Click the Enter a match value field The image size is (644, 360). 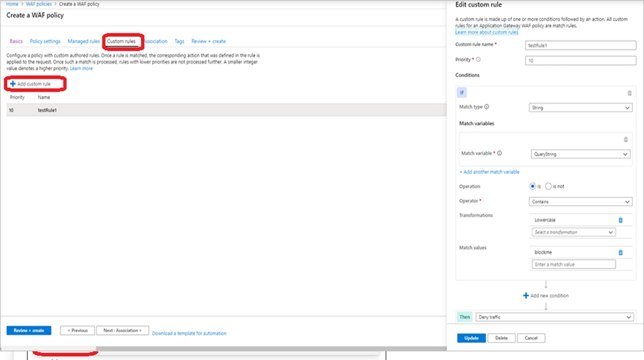coord(573,264)
